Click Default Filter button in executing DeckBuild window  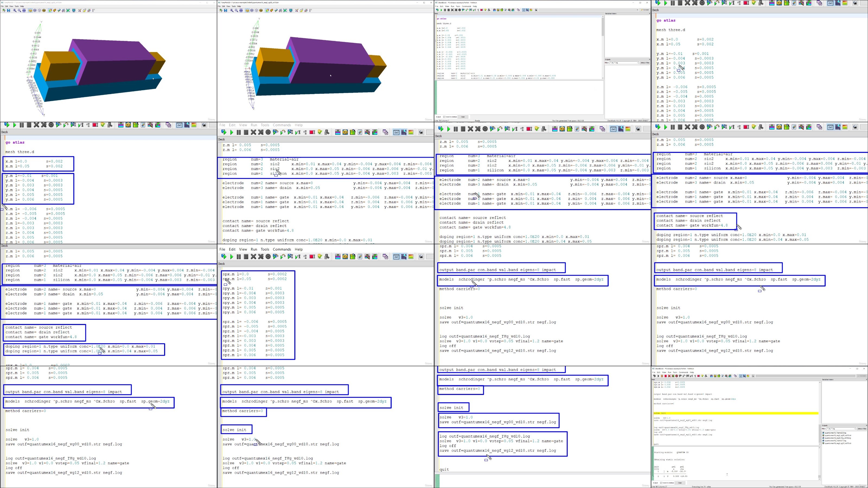coord(862,429)
